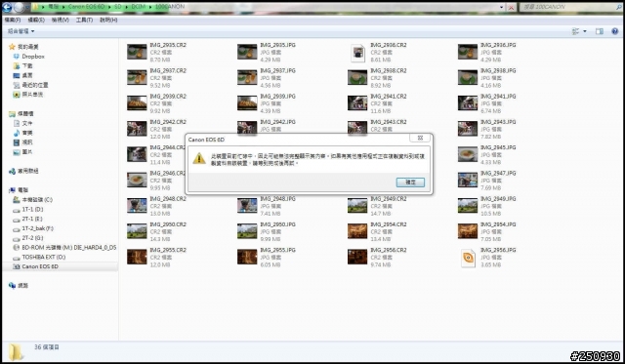Select file name IMG_2939.CR2
This screenshot has width=625, height=364.
point(168,96)
